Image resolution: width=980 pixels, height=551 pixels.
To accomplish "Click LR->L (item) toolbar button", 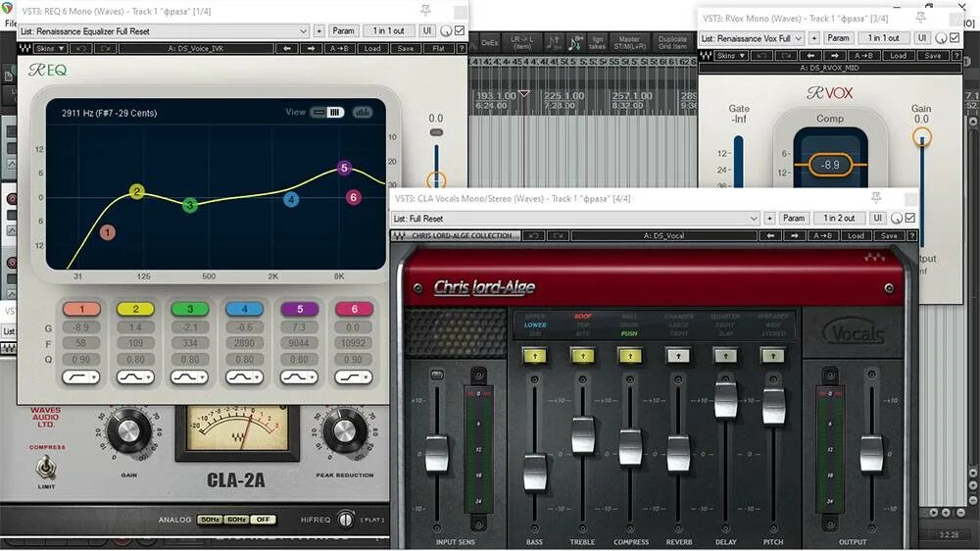I will [x=522, y=42].
